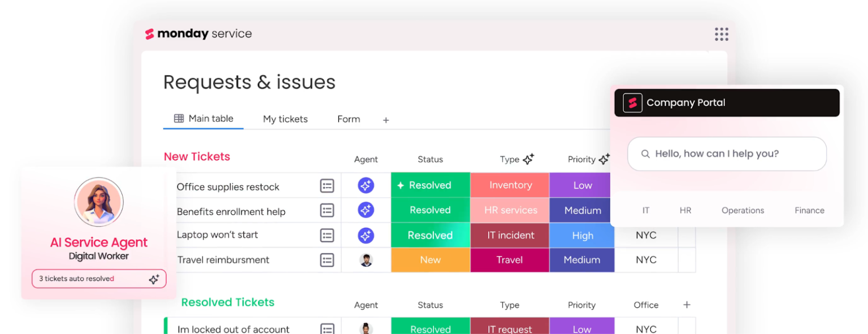Open the item details icon for Benefits enrollment help

(327, 210)
